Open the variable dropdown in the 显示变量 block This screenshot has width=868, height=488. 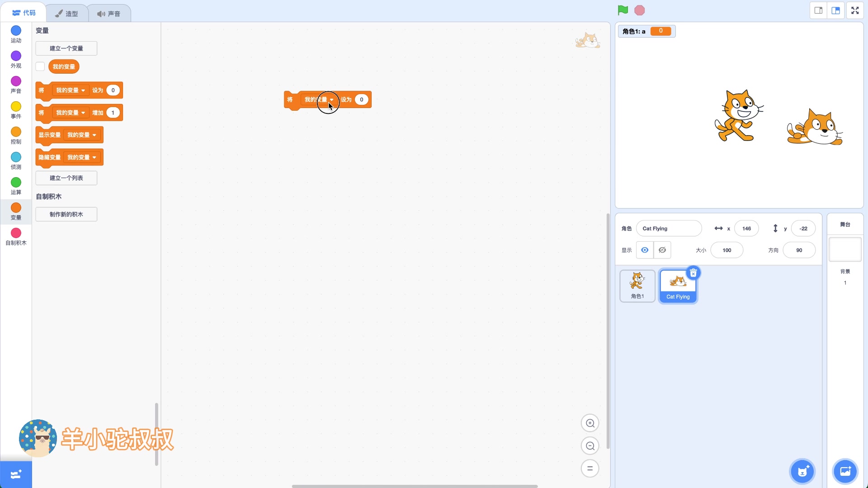pyautogui.click(x=94, y=135)
